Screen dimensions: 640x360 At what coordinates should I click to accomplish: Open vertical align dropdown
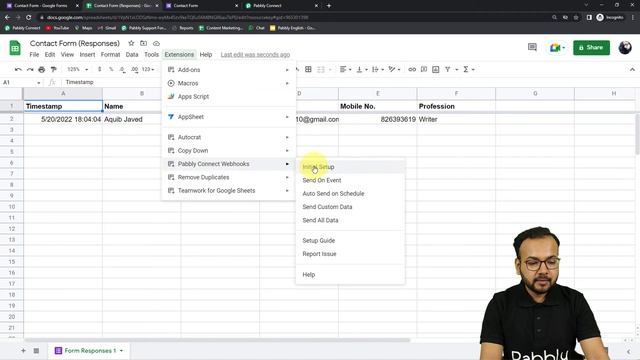coord(362,69)
